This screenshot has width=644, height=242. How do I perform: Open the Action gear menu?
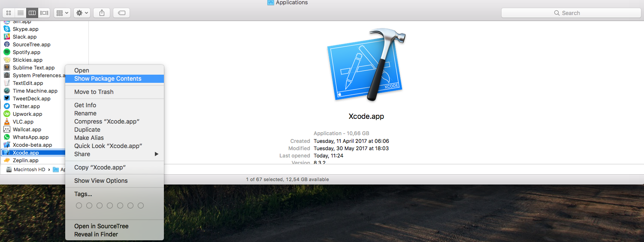click(82, 13)
